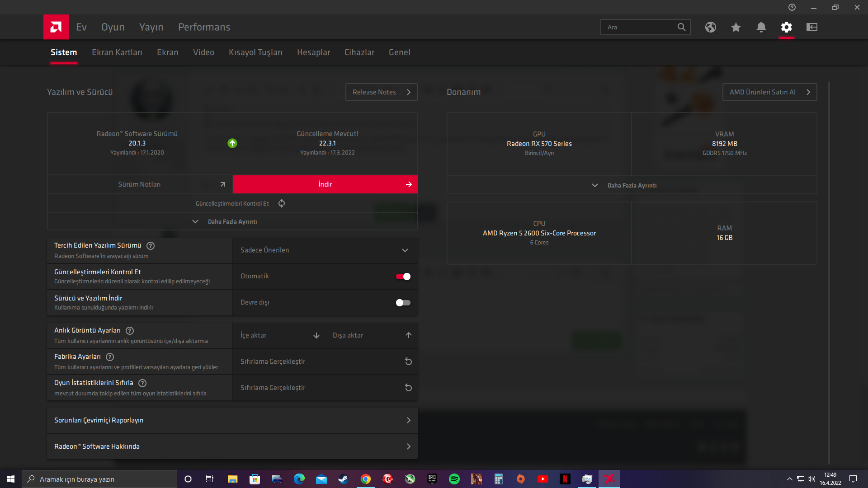Expand Daha Fazla Ayrıntı under hardware section
Screen dimensions: 868x488
pos(632,186)
